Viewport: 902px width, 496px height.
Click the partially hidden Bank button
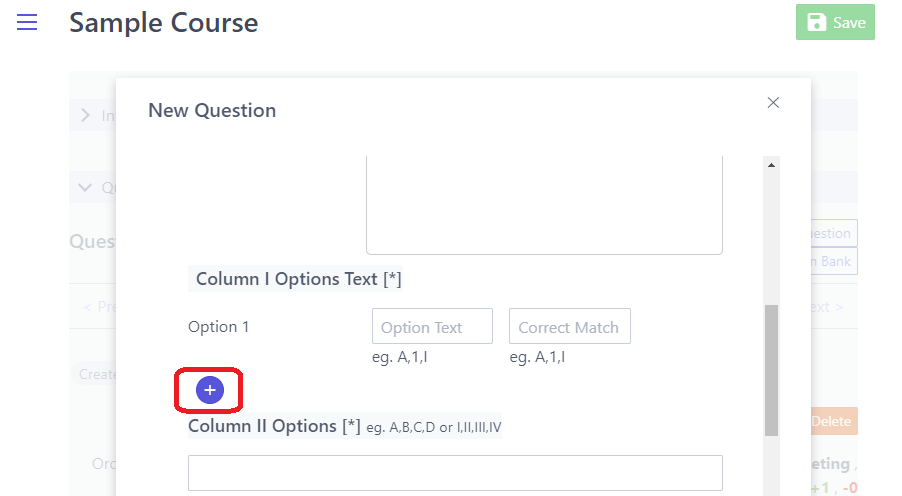click(833, 261)
